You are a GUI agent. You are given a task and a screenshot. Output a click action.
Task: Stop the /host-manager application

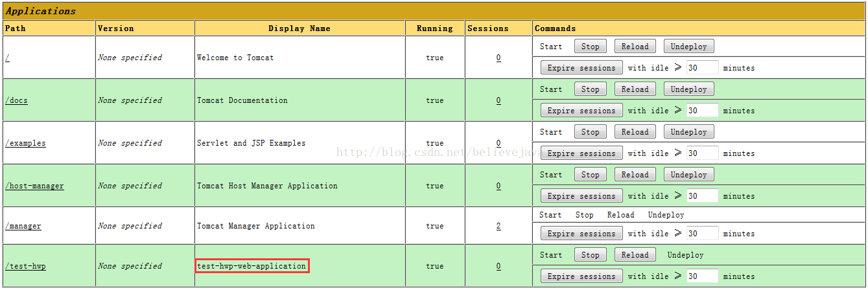click(591, 175)
